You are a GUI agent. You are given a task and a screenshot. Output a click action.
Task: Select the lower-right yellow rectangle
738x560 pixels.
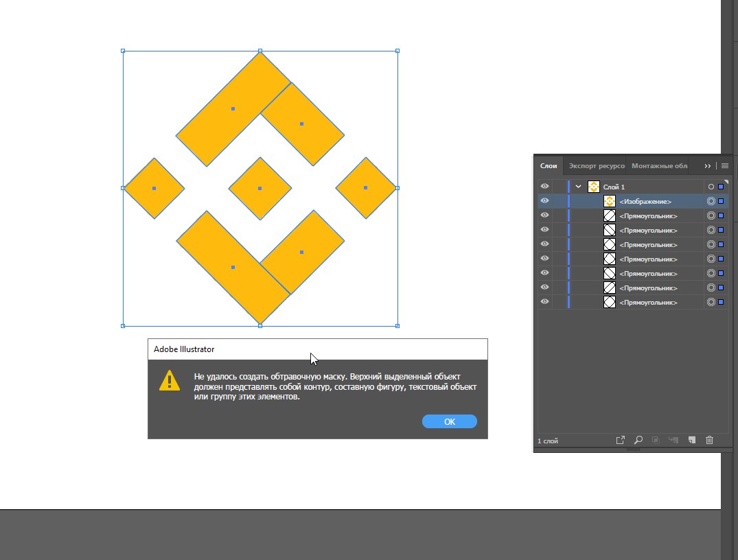tap(301, 253)
